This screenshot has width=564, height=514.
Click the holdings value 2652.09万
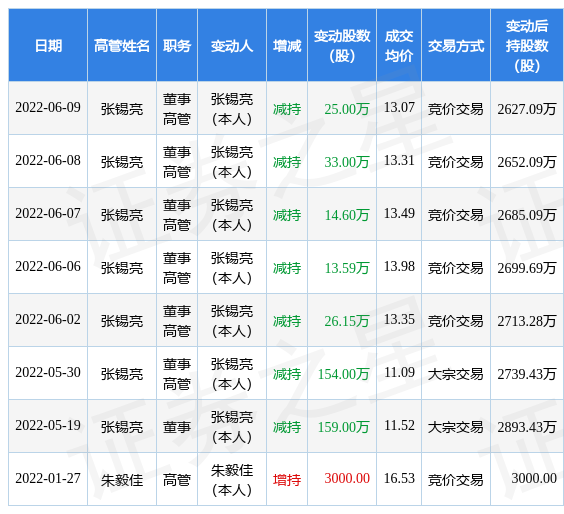click(x=527, y=162)
